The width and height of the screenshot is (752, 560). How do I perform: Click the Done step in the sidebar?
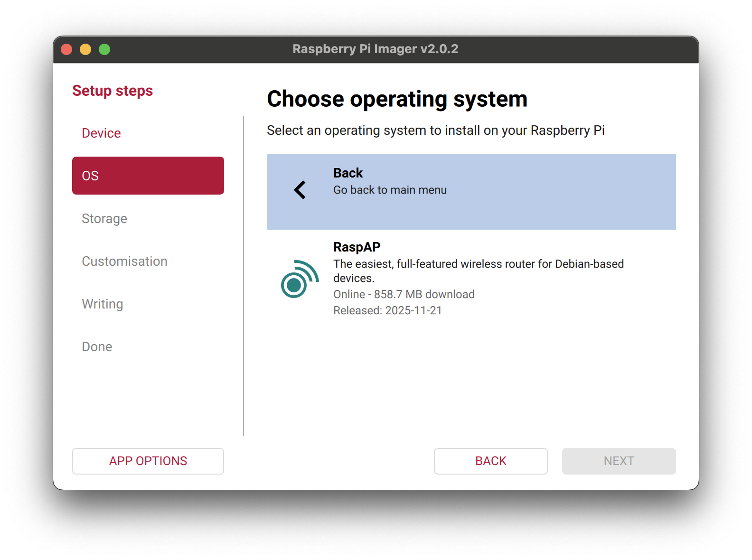(97, 347)
